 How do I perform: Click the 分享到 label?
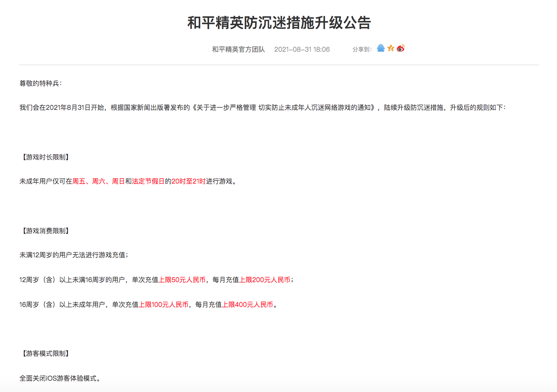(362, 50)
